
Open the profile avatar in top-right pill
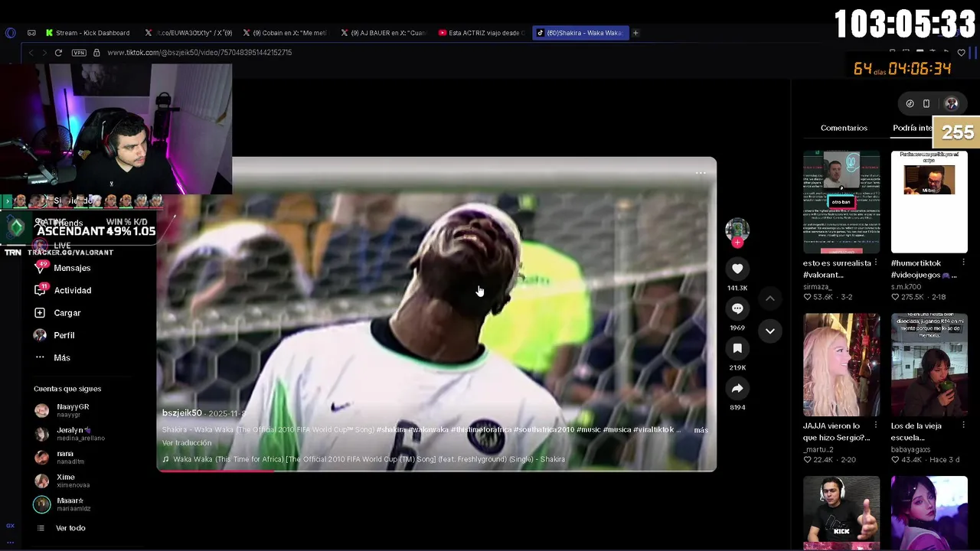952,103
